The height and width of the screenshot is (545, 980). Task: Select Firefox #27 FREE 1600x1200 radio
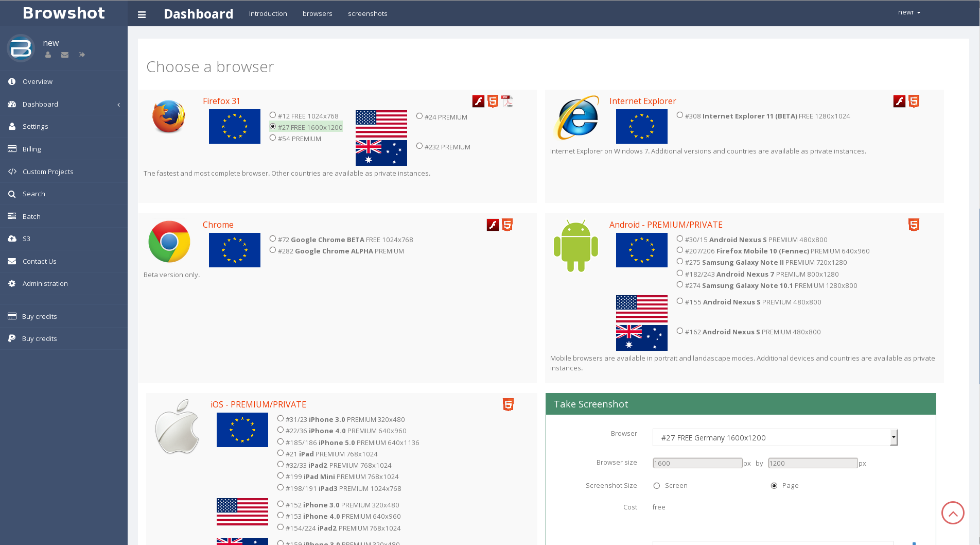(x=273, y=127)
